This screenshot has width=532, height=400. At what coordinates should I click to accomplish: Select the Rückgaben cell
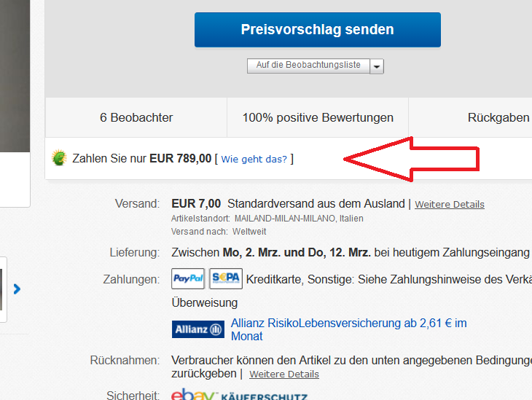point(471,117)
